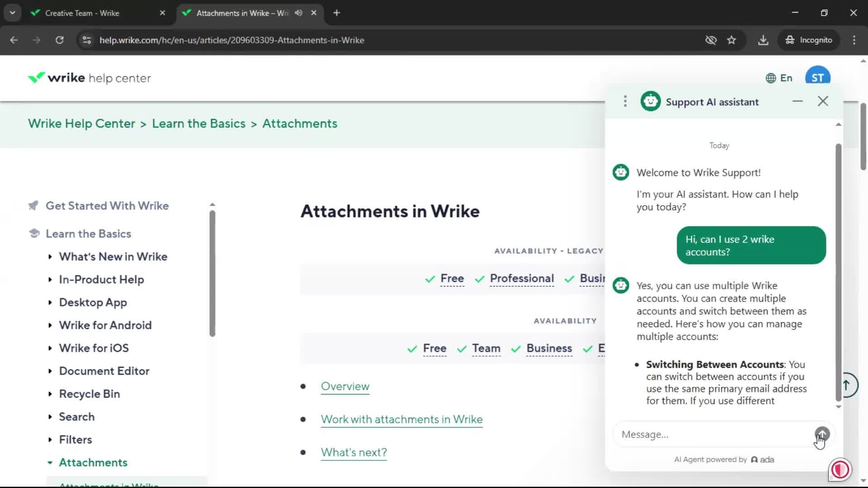Reload the page

[x=59, y=40]
